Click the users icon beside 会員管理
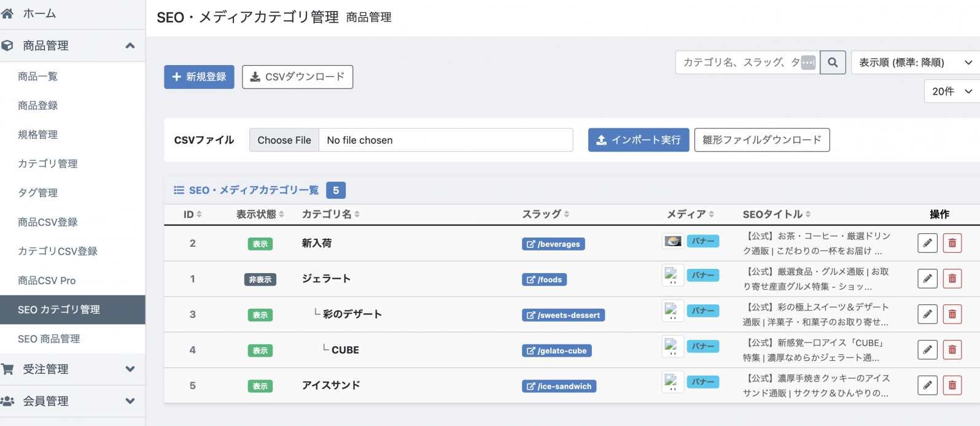Viewport: 980px width, 426px height. (7, 401)
